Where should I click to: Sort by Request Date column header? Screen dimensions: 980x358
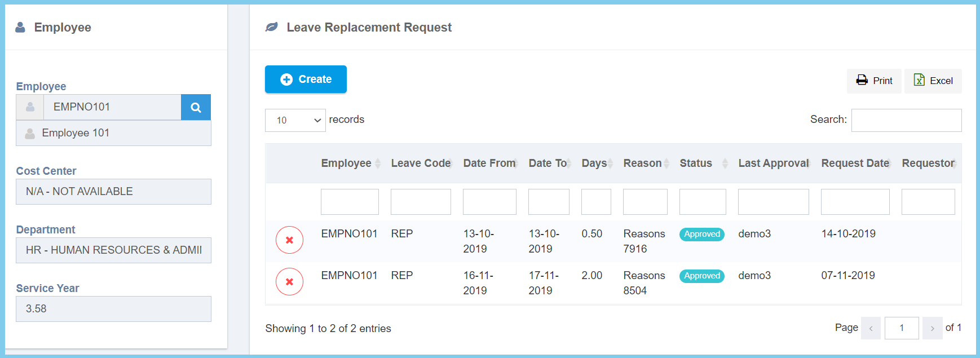(855, 163)
